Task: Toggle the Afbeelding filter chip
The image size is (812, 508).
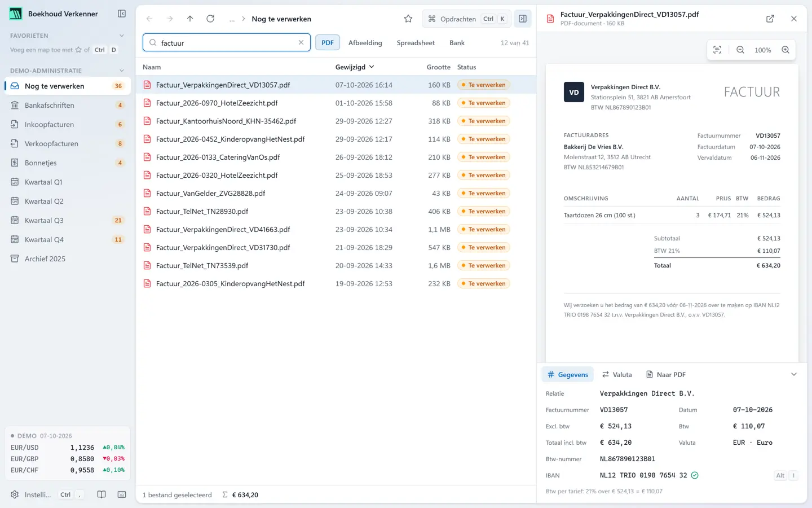Action: (365, 42)
